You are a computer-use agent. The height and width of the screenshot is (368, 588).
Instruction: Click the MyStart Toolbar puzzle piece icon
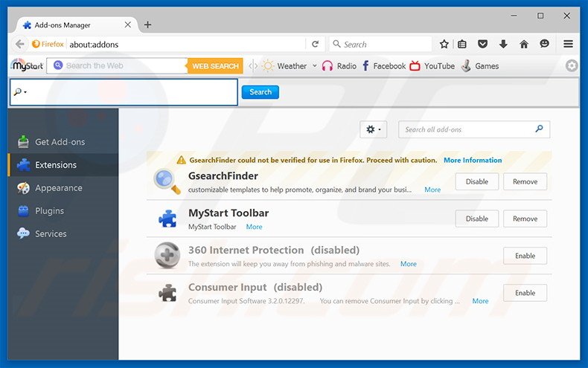click(x=167, y=219)
